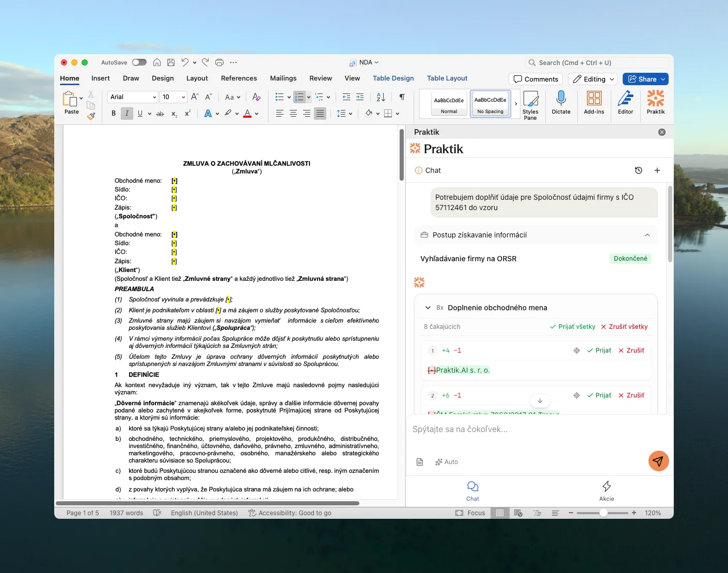Open the Praktik add-in from ribbon
The height and width of the screenshot is (573, 728).
click(655, 99)
